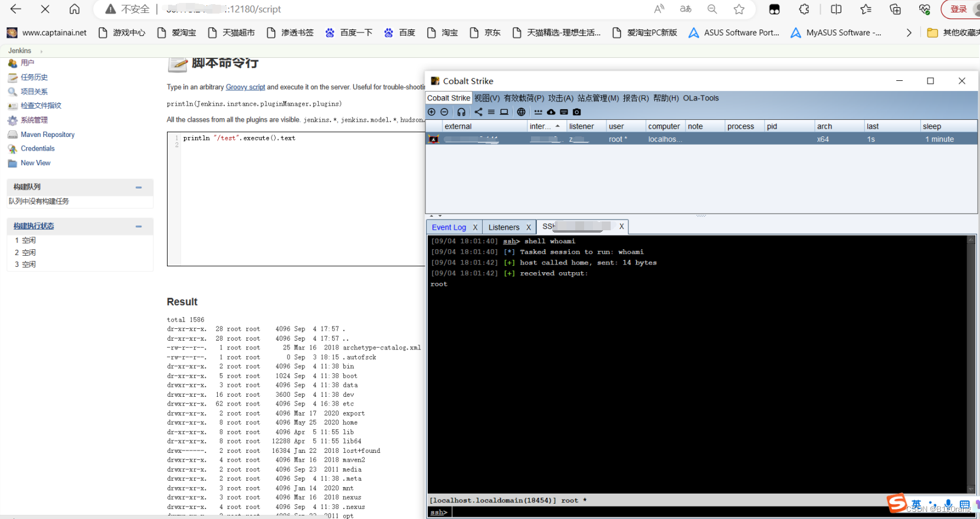This screenshot has width=980, height=519.
Task: Open translate icon in address bar
Action: click(686, 9)
